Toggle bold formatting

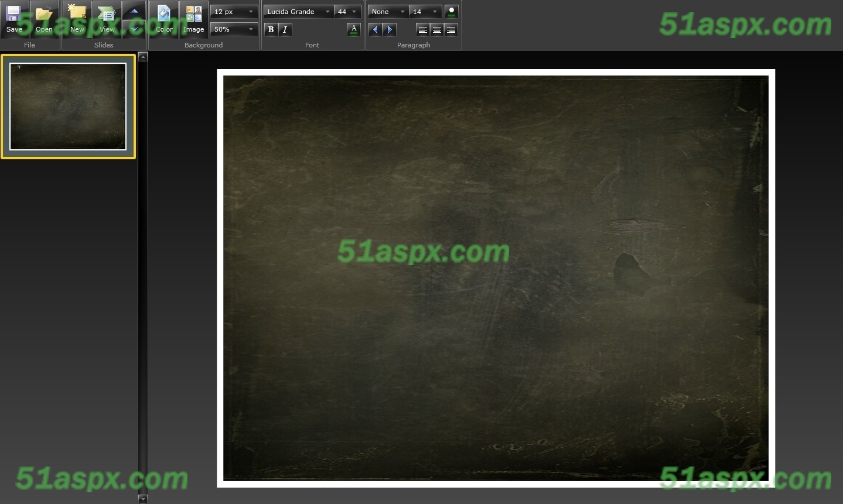271,29
